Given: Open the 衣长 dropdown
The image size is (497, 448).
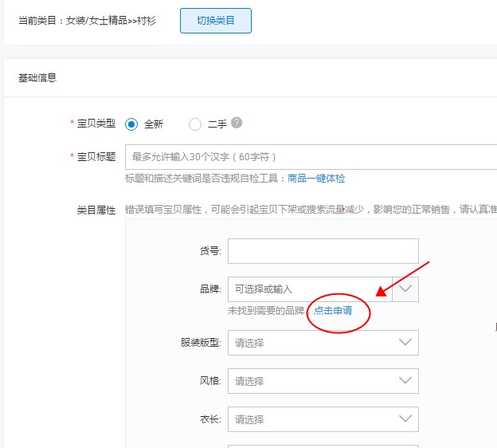Looking at the screenshot, I should click(323, 419).
